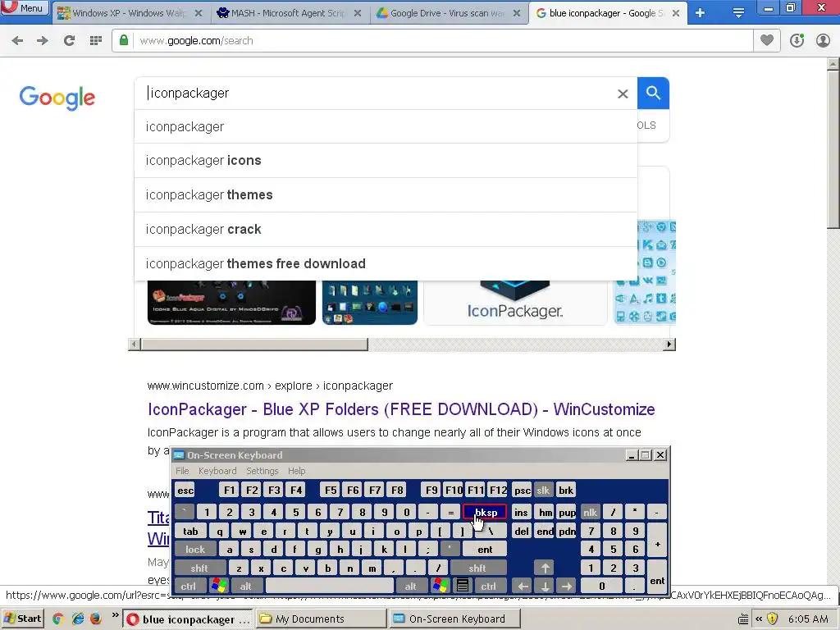Open the tab menu stacked-lines icon
This screenshot has width=840, height=630.
pos(738,13)
